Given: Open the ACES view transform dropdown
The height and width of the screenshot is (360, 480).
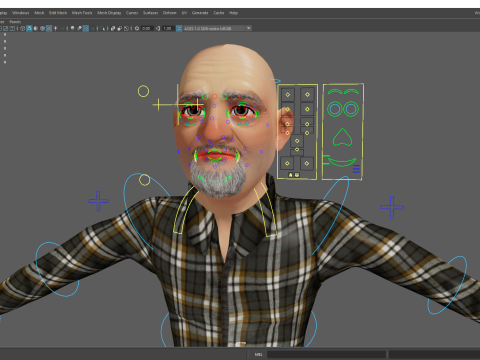Looking at the screenshot, I should (x=217, y=28).
